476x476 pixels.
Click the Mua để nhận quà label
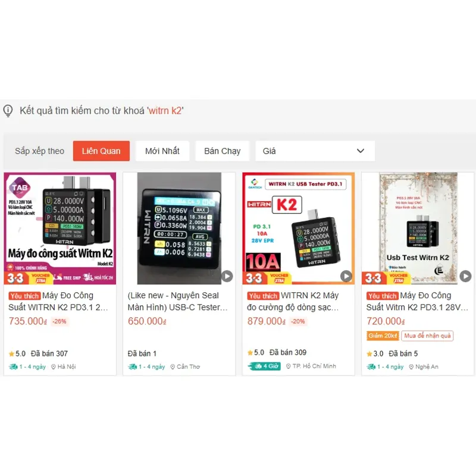pos(427,336)
